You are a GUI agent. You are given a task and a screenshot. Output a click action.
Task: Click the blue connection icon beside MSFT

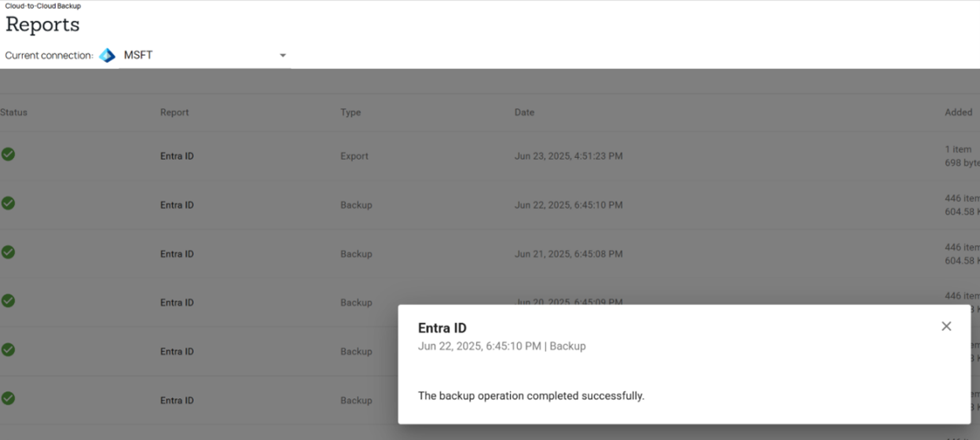(x=108, y=56)
